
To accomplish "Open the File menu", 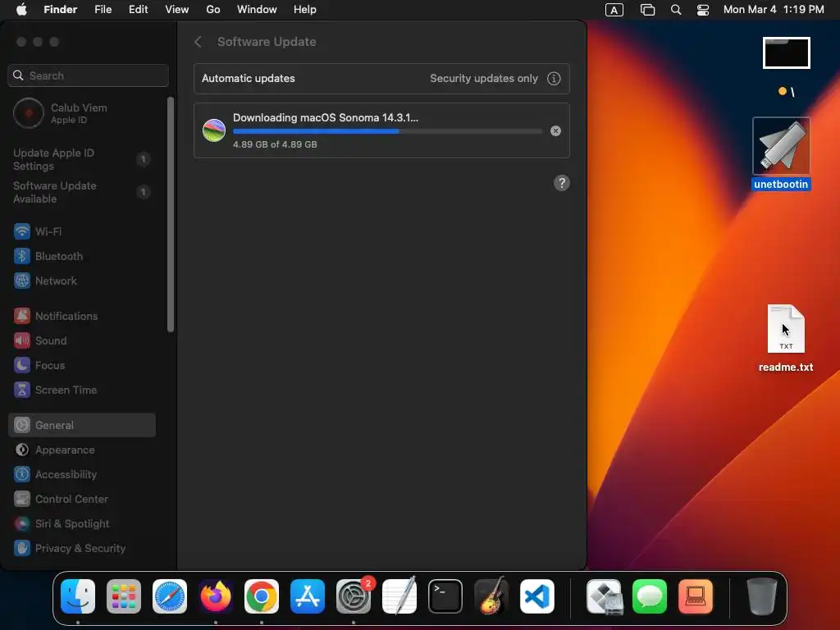I will point(103,10).
